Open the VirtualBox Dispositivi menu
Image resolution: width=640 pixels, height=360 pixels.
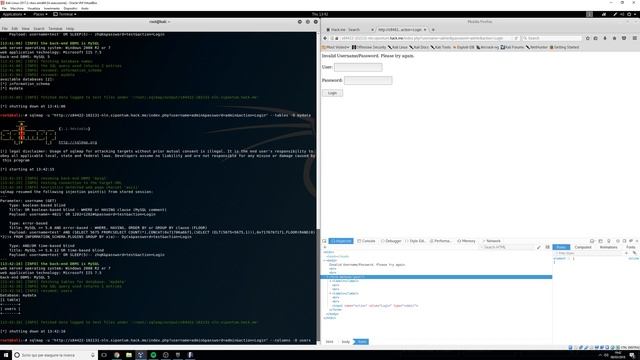pyautogui.click(x=70, y=8)
